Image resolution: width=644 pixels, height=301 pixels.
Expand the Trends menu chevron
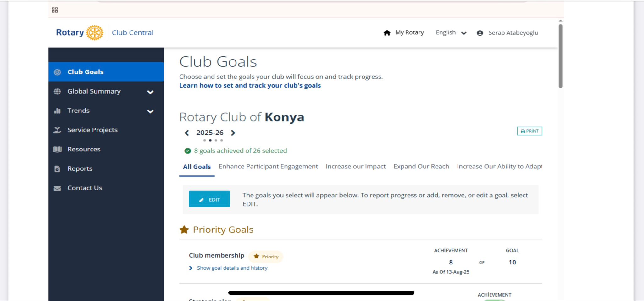point(150,111)
